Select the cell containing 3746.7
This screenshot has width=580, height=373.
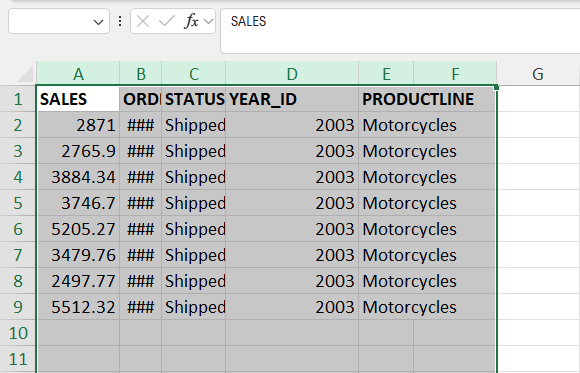point(78,203)
